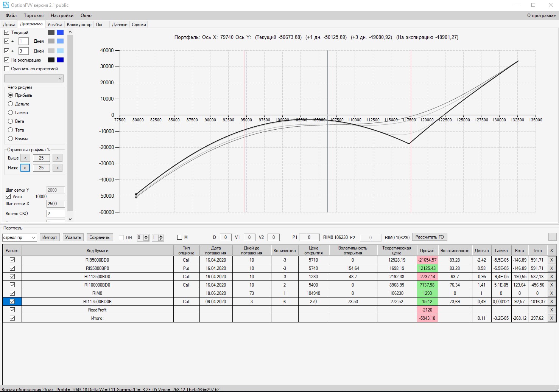Remove RIM0 row with X button
The image size is (559, 392).
[551, 293]
